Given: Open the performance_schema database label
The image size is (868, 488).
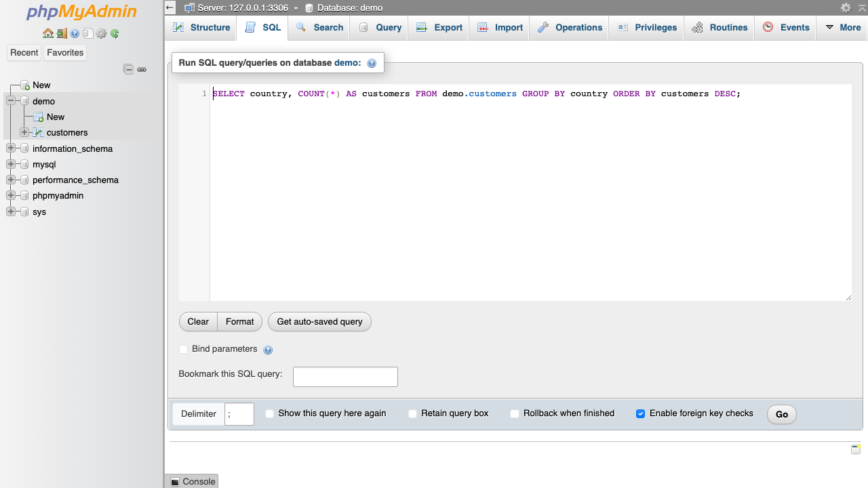Looking at the screenshot, I should pyautogui.click(x=75, y=180).
